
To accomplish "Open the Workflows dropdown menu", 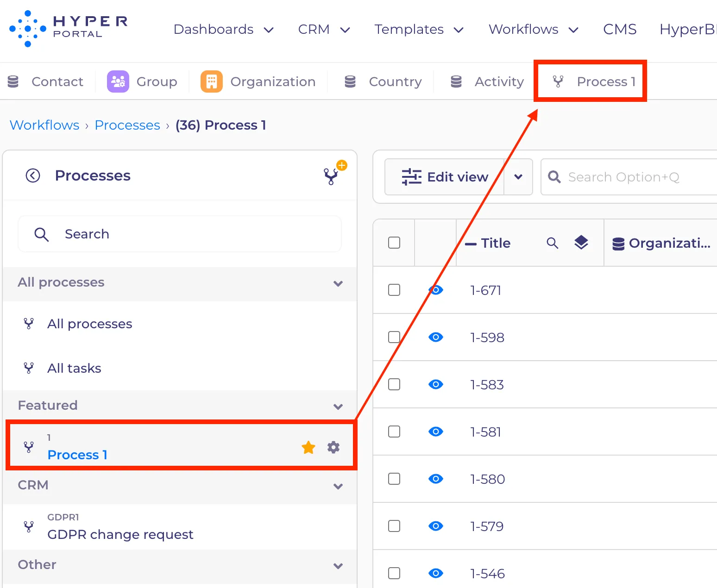I will tap(534, 29).
